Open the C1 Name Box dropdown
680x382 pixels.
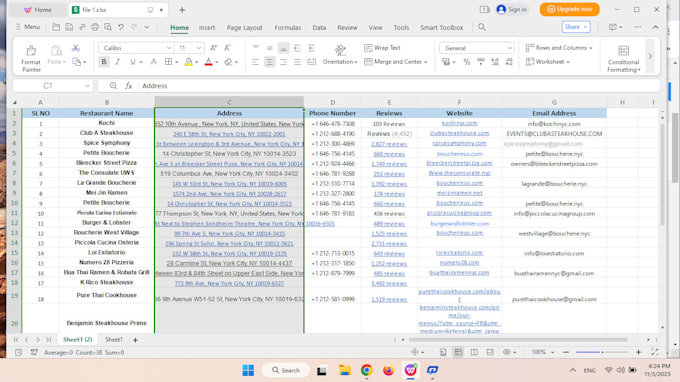click(87, 86)
